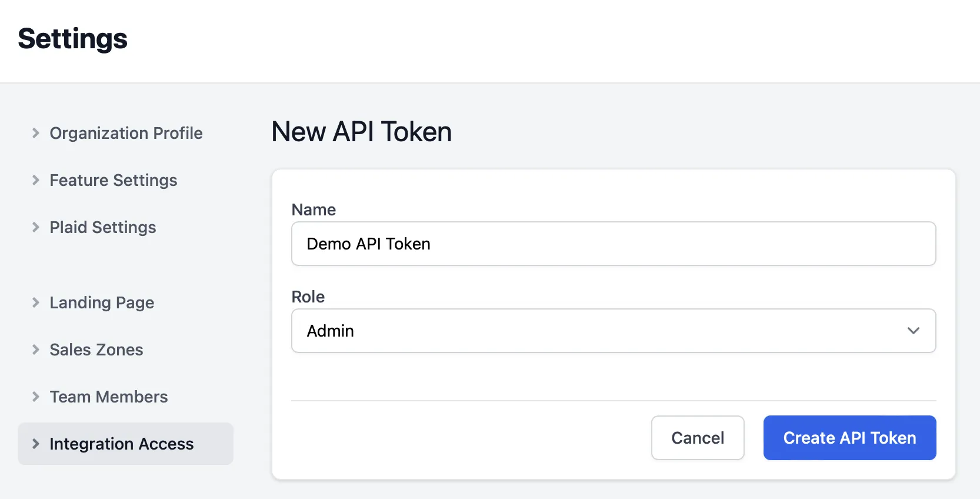The height and width of the screenshot is (499, 980).
Task: Open the Role dropdown arrow
Action: (x=913, y=331)
